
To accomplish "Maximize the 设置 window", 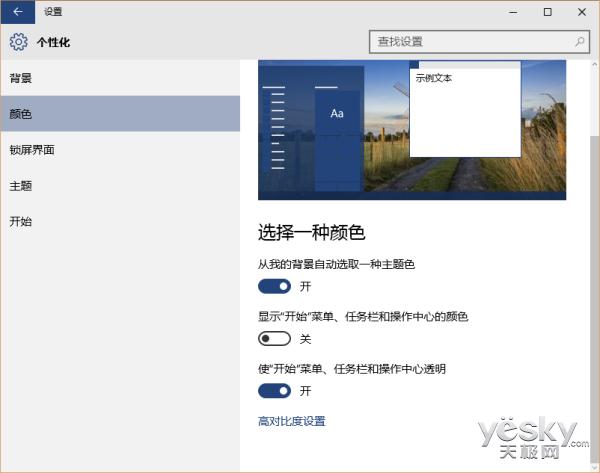I will click(547, 12).
